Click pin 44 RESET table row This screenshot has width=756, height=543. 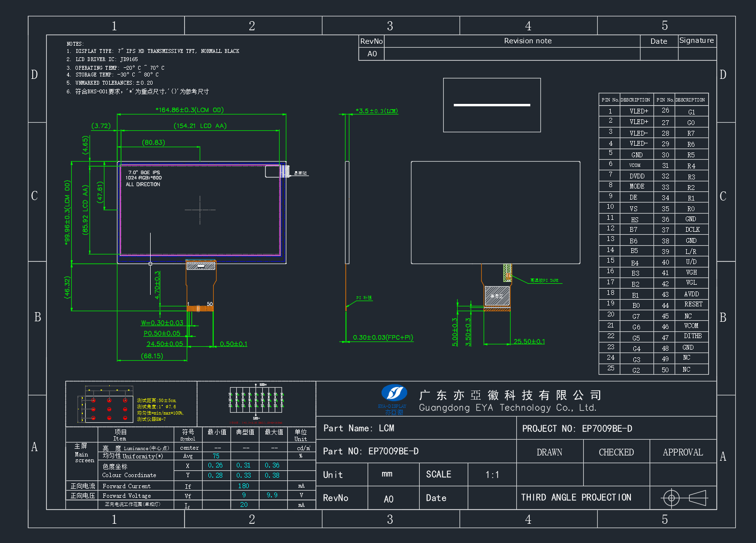coord(681,304)
